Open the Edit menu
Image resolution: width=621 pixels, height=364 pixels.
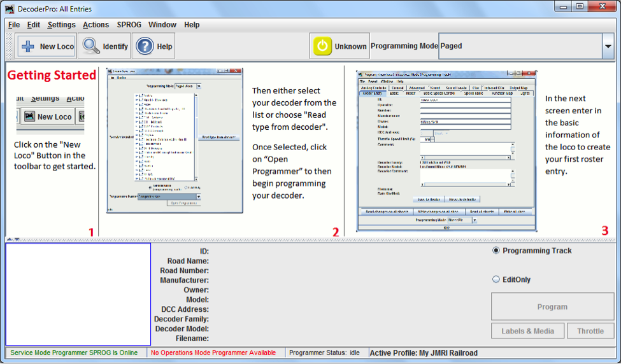(x=33, y=25)
